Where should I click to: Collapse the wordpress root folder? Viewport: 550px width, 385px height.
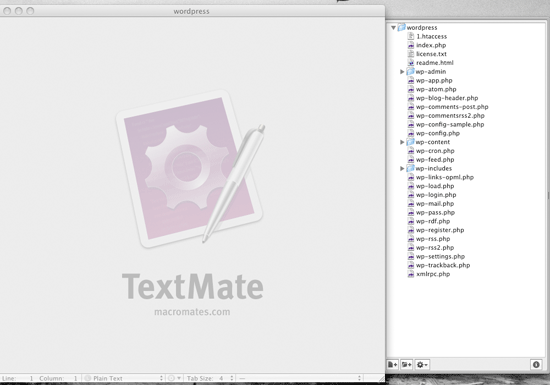tap(393, 28)
